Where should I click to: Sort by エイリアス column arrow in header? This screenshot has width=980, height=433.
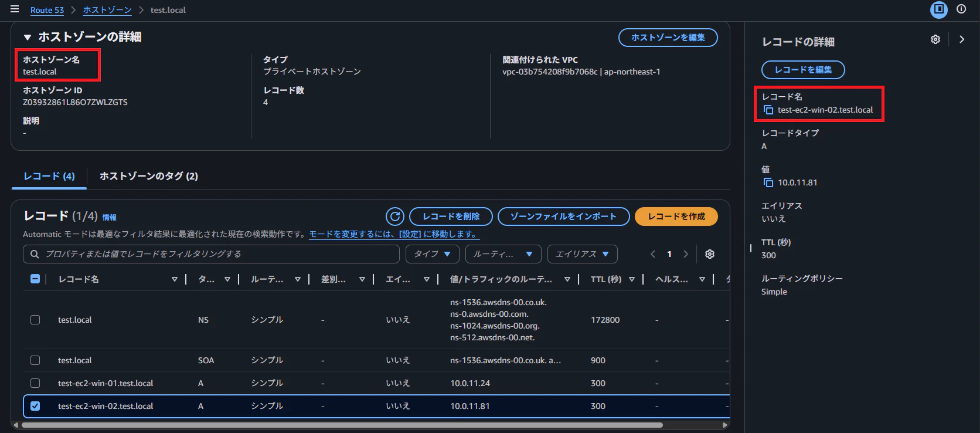coord(427,279)
